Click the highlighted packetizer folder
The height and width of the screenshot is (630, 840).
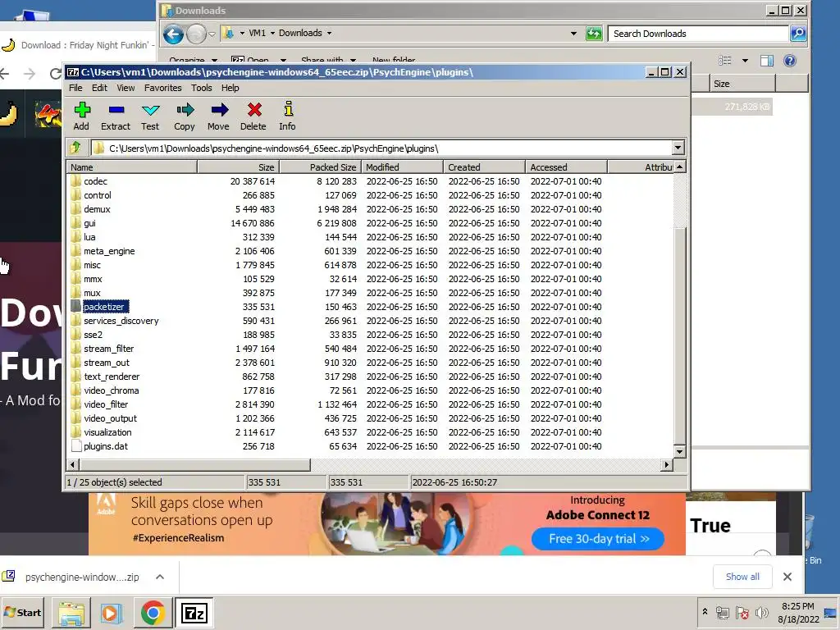[x=106, y=307]
